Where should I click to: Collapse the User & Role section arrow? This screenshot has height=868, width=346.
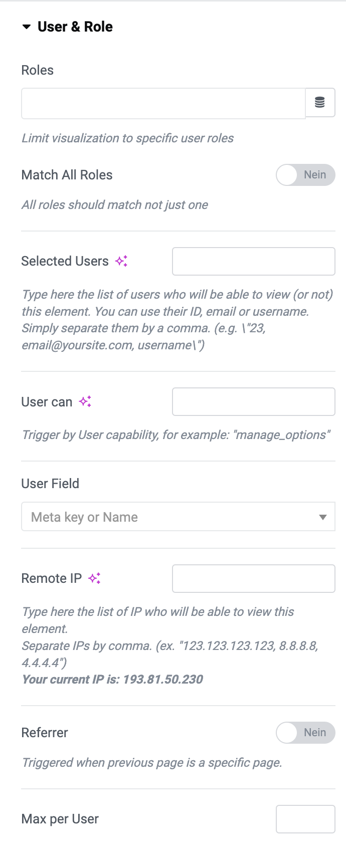pyautogui.click(x=27, y=27)
